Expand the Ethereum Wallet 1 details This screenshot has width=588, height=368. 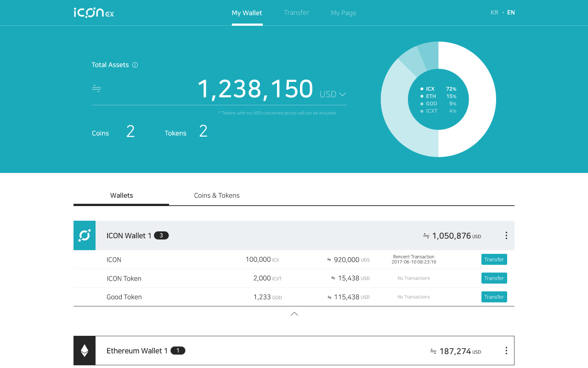294,350
